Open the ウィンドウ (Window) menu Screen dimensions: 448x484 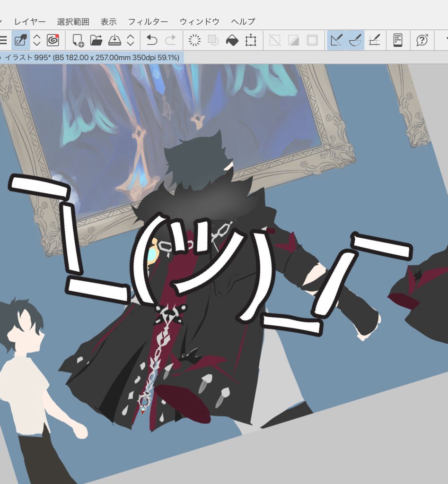199,21
